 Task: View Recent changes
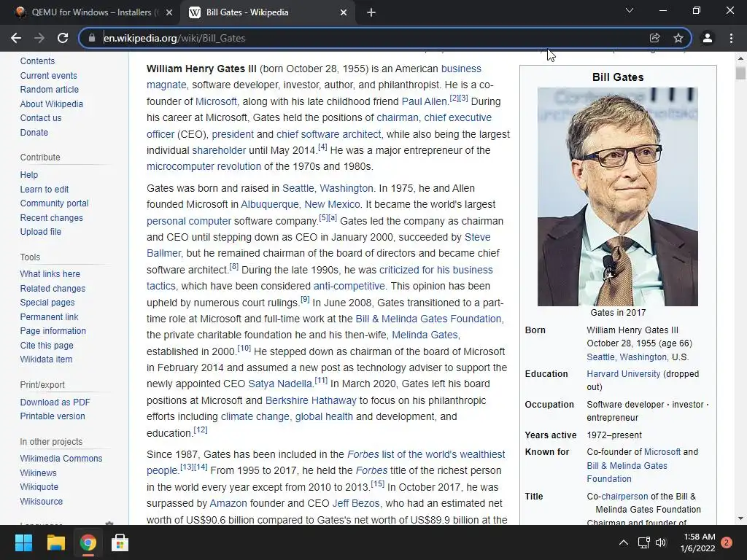click(x=52, y=217)
